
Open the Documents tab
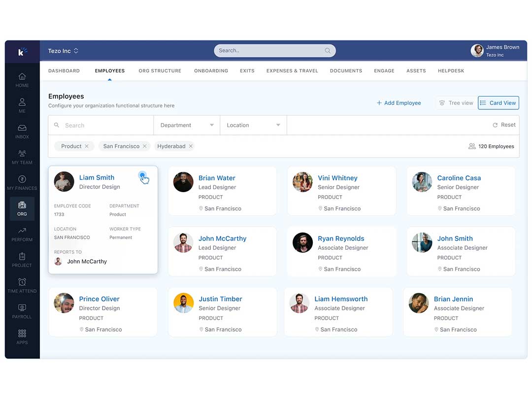pos(346,71)
